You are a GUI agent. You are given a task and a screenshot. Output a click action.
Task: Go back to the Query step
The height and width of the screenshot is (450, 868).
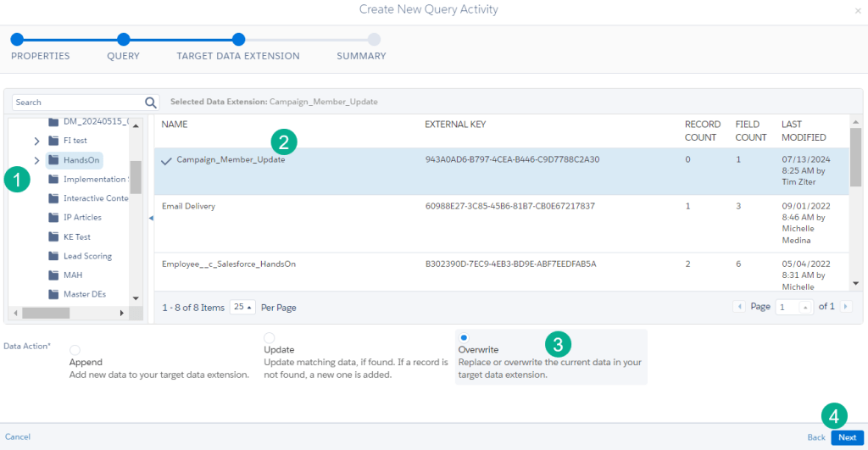(124, 39)
